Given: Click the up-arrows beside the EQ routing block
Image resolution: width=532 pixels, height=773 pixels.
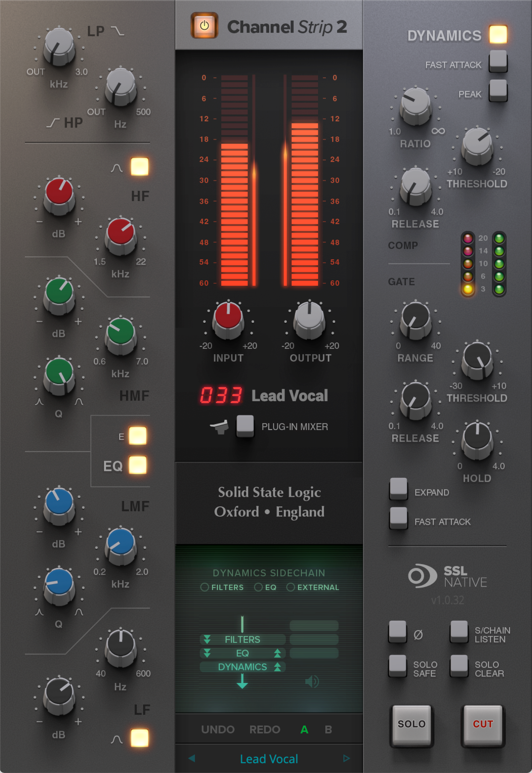Looking at the screenshot, I should coord(278,653).
